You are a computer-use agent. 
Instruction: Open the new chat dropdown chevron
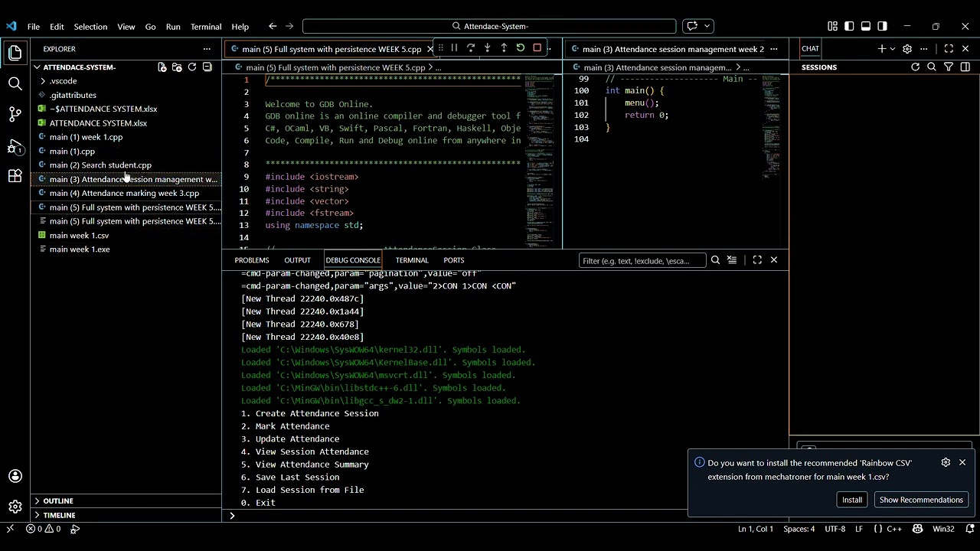coord(892,49)
